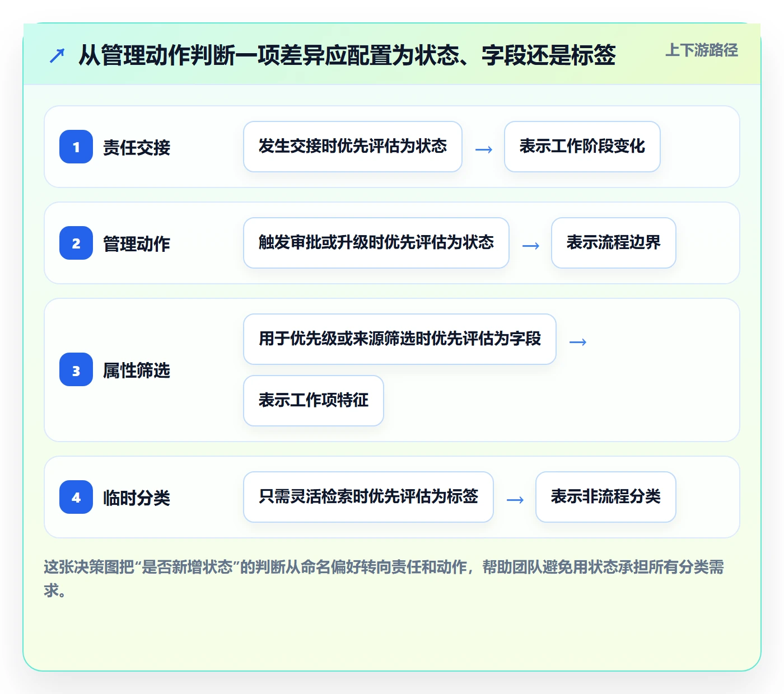Screen dimensions: 784x694
Task: Select the box 表示工作项特征
Action: click(314, 401)
